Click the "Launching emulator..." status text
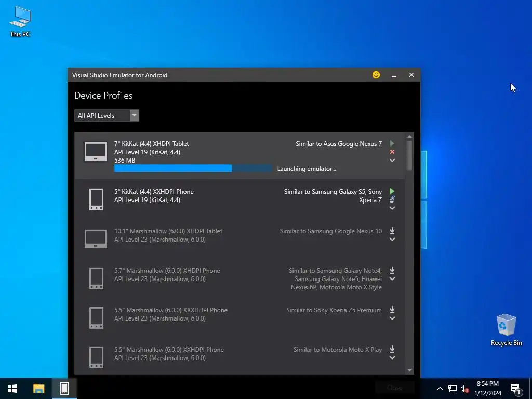The height and width of the screenshot is (399, 532). (307, 169)
